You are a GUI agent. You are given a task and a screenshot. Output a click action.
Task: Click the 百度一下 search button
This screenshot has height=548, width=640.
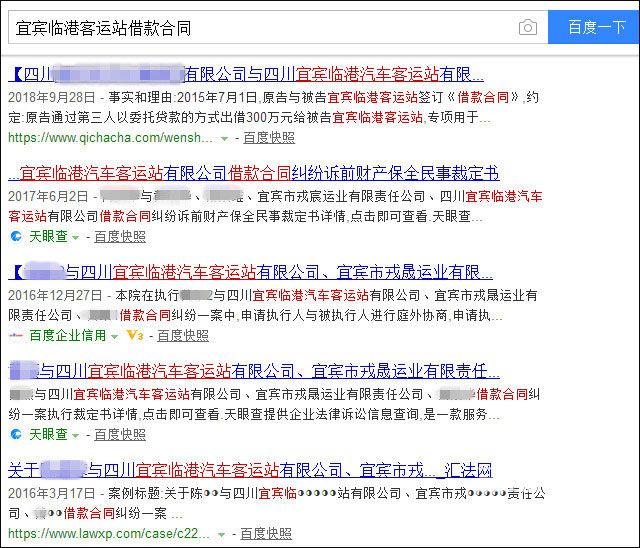594,27
